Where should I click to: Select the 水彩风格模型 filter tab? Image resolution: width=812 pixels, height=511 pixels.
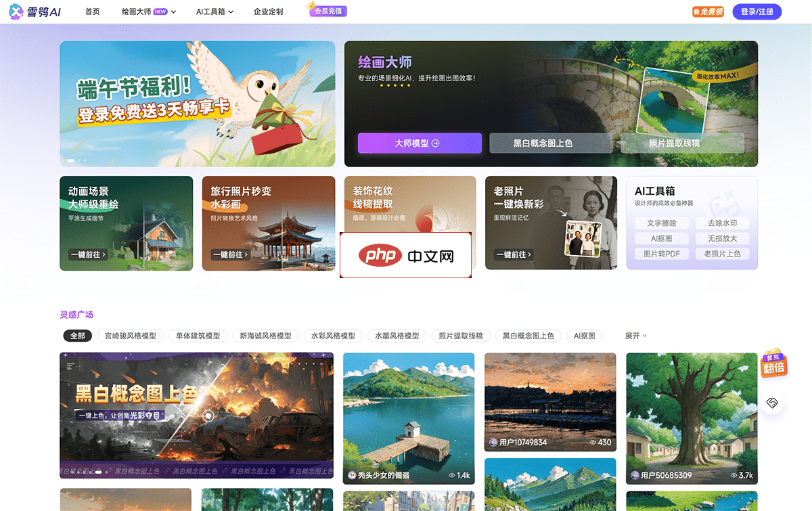tap(333, 336)
